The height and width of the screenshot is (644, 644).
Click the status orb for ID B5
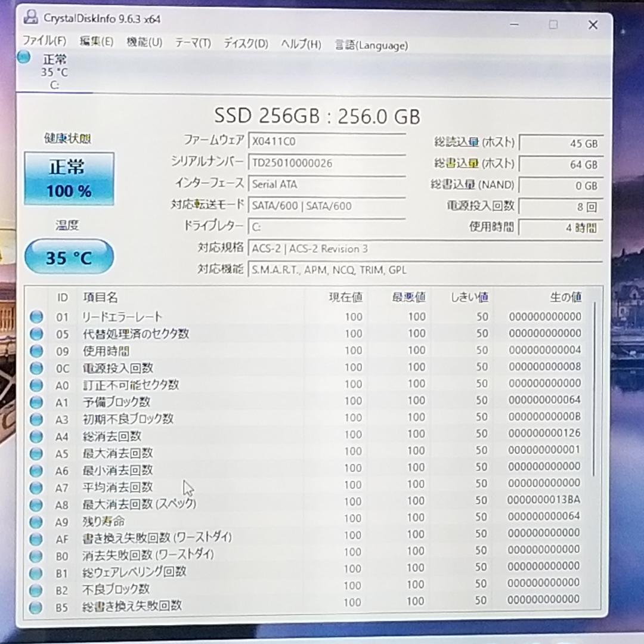[36, 607]
